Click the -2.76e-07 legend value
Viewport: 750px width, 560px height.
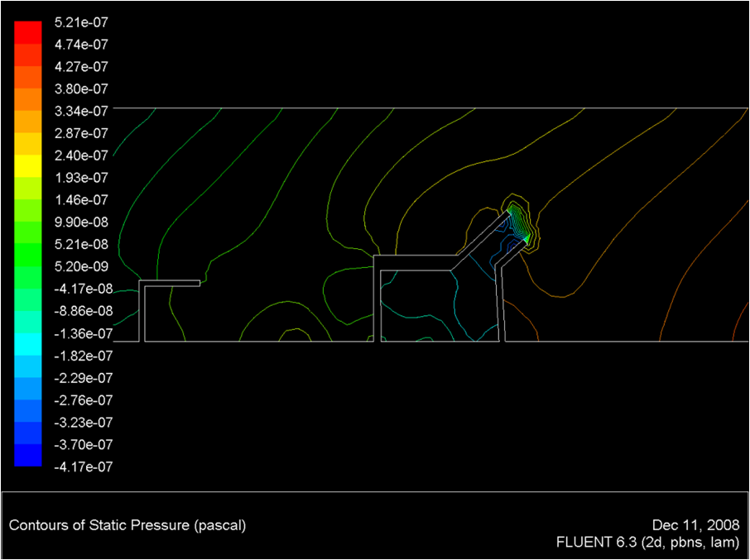point(84,400)
